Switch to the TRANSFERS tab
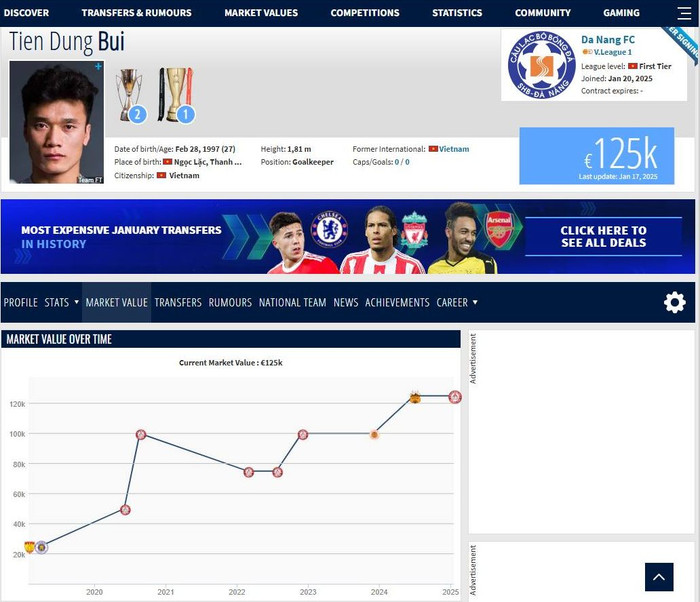This screenshot has height=602, width=700. pyautogui.click(x=178, y=302)
